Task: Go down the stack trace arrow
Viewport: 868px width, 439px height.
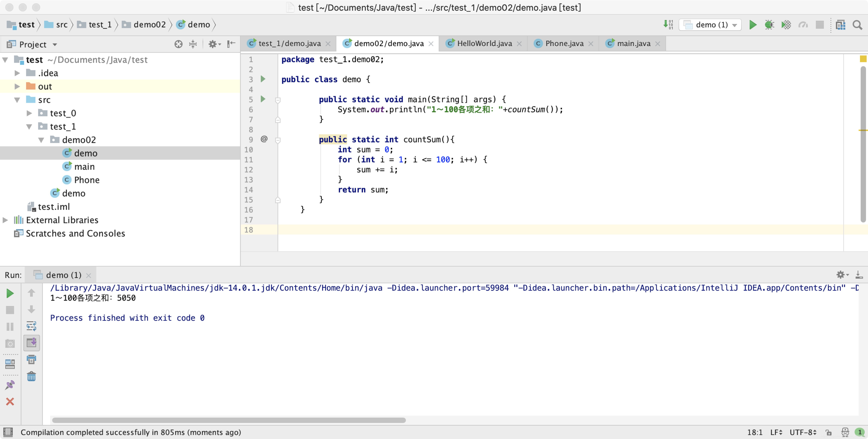Action: [31, 309]
